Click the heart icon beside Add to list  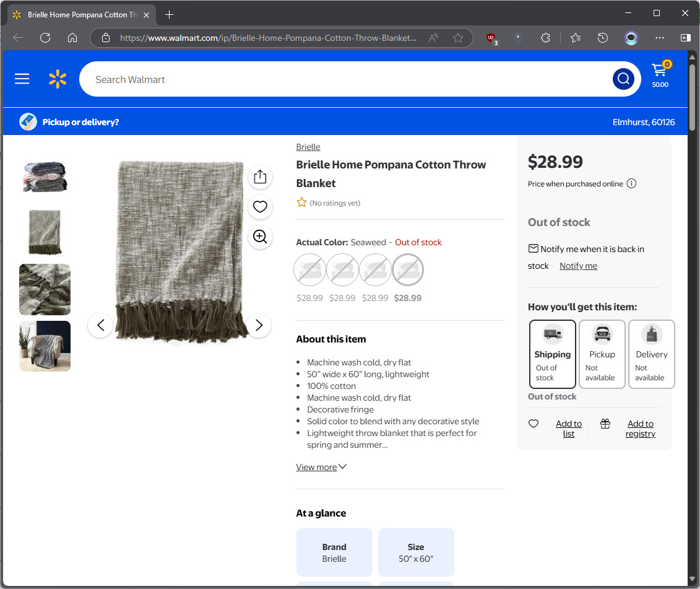tap(534, 423)
